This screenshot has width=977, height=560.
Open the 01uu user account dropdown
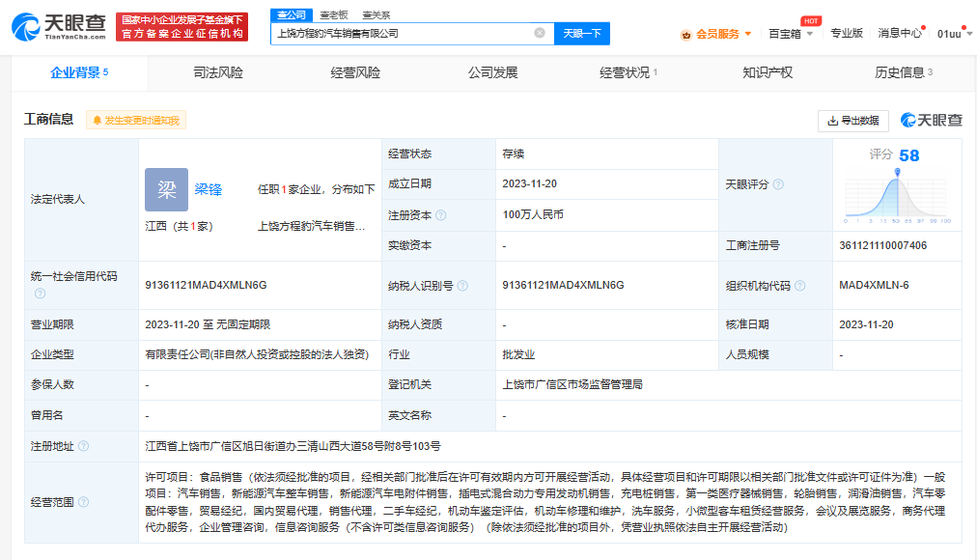coord(952,34)
